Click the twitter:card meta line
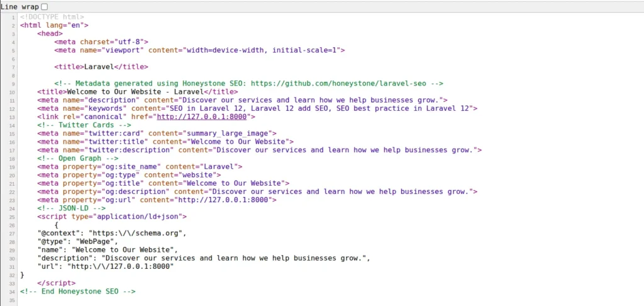The width and height of the screenshot is (644, 306). [157, 133]
